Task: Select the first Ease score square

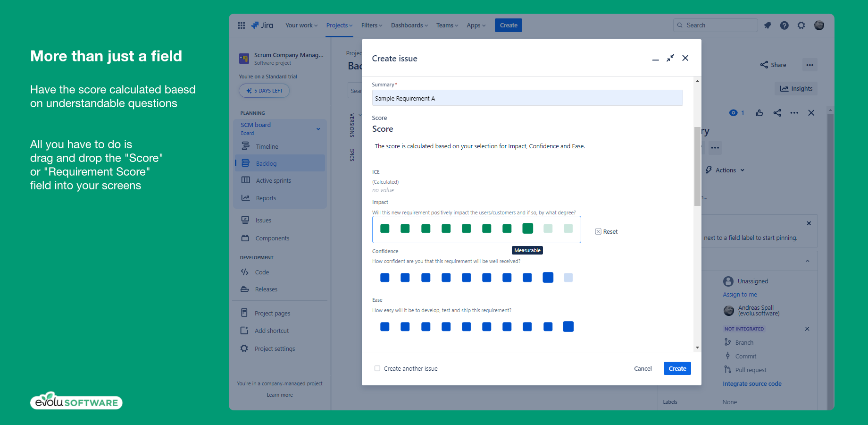Action: click(385, 327)
